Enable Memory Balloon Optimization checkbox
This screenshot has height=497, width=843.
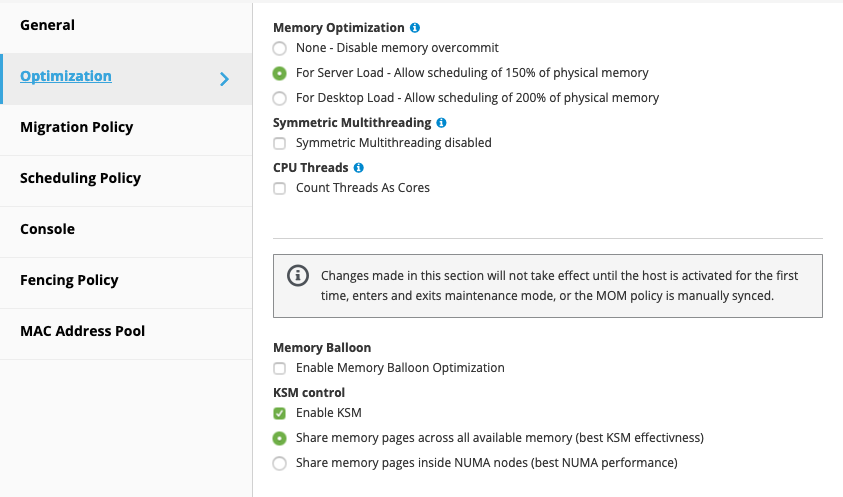280,368
